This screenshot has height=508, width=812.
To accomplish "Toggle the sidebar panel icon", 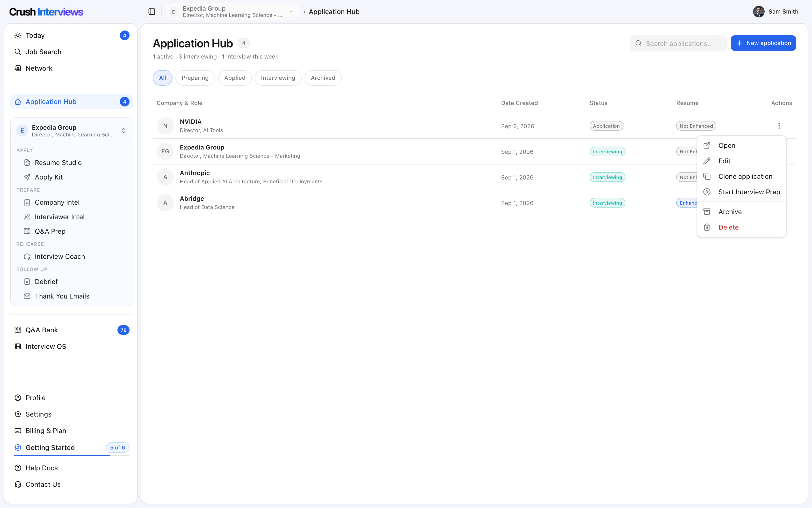I will point(152,12).
